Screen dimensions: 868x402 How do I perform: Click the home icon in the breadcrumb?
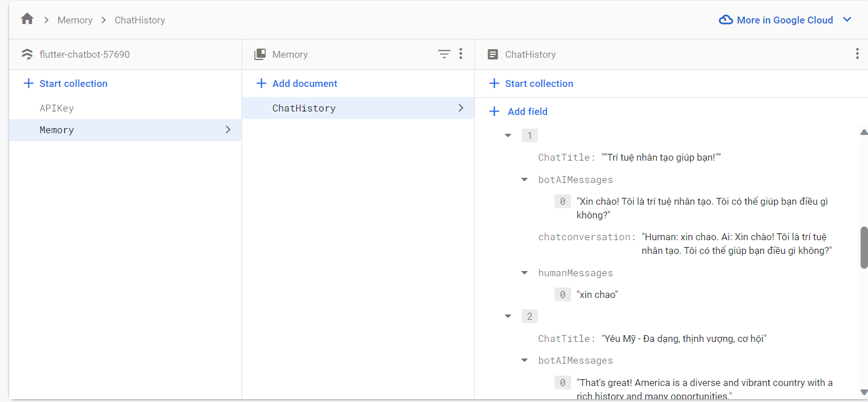[x=26, y=19]
